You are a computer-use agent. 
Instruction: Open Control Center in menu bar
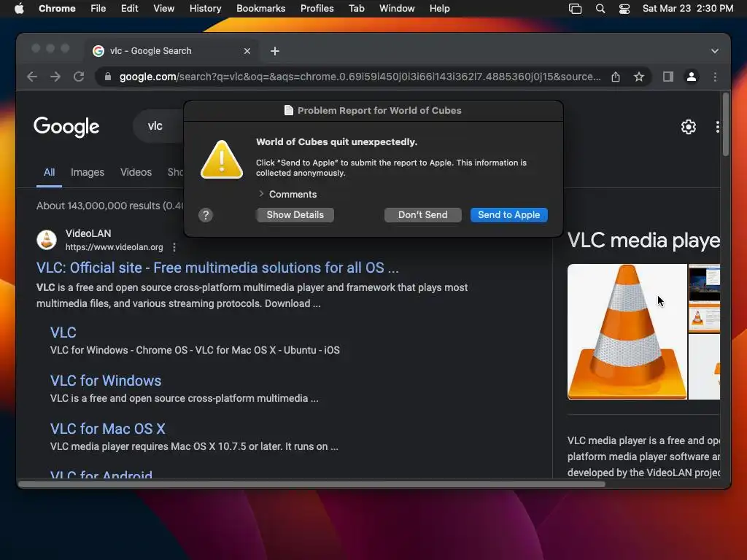point(624,9)
